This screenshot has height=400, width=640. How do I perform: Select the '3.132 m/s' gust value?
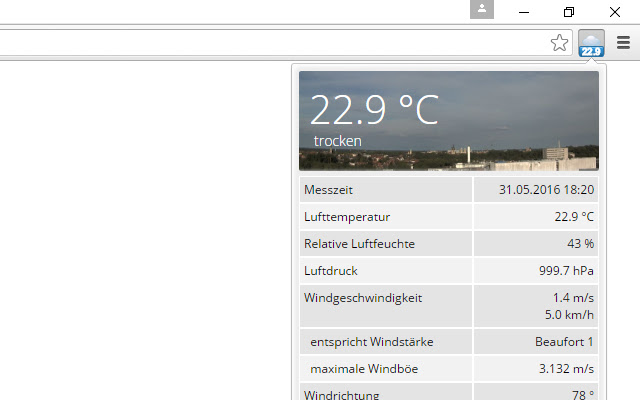(x=566, y=369)
